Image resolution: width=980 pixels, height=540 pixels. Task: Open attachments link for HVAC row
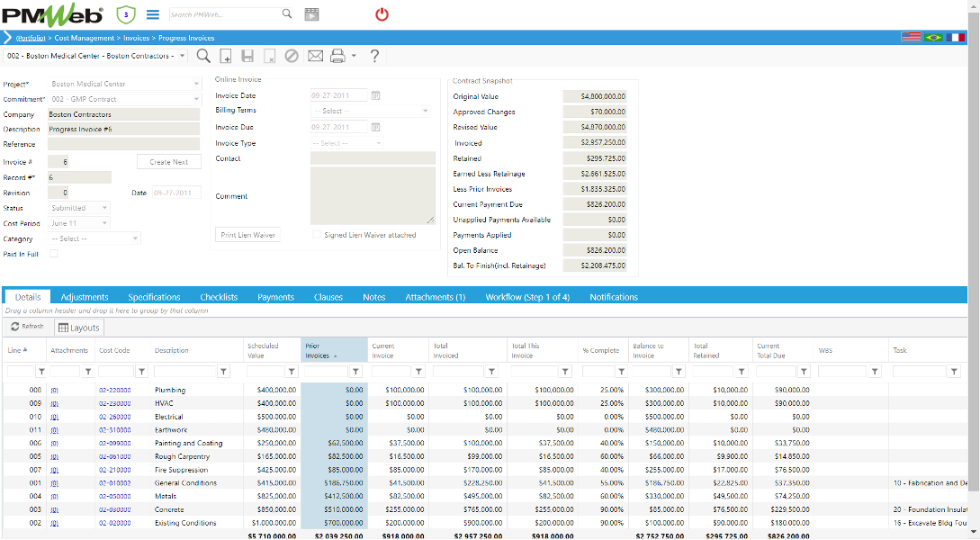click(54, 404)
